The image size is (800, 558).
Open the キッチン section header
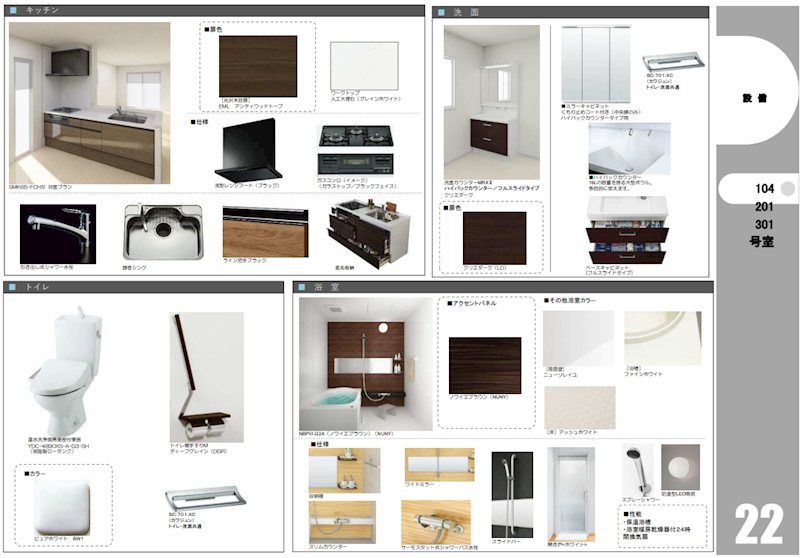(x=40, y=12)
